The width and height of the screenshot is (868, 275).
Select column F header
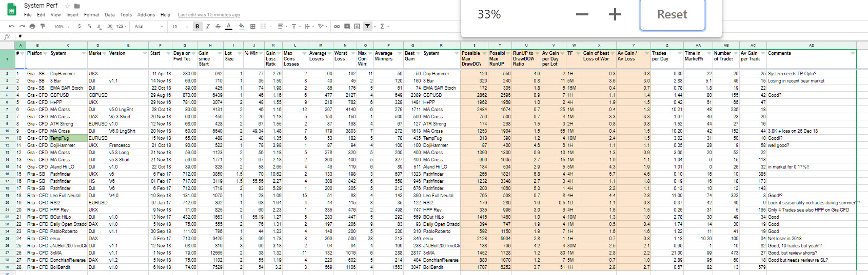click(160, 45)
